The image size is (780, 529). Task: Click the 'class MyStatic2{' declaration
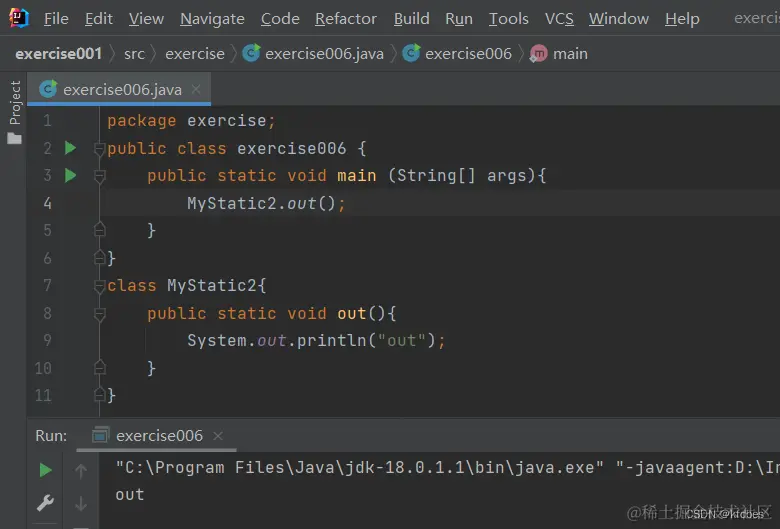187,286
